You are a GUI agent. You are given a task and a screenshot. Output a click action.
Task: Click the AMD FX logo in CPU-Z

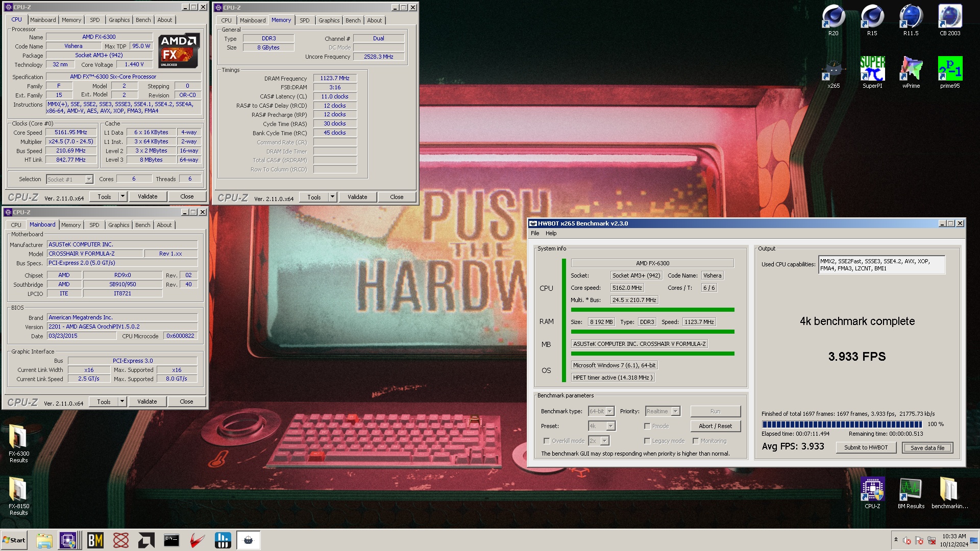click(x=178, y=51)
